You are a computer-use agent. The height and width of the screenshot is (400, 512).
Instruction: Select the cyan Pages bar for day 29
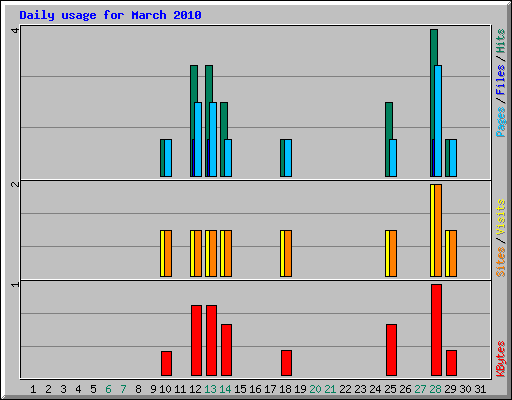pyautogui.click(x=453, y=158)
